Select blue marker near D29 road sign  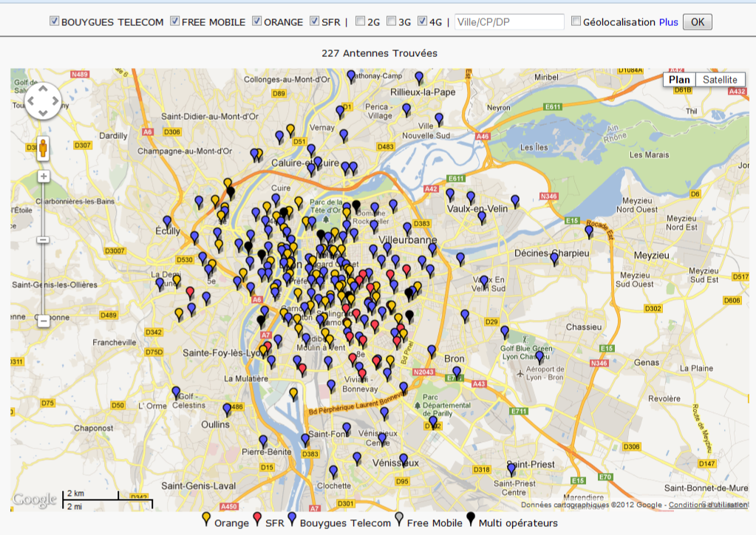coord(505,332)
